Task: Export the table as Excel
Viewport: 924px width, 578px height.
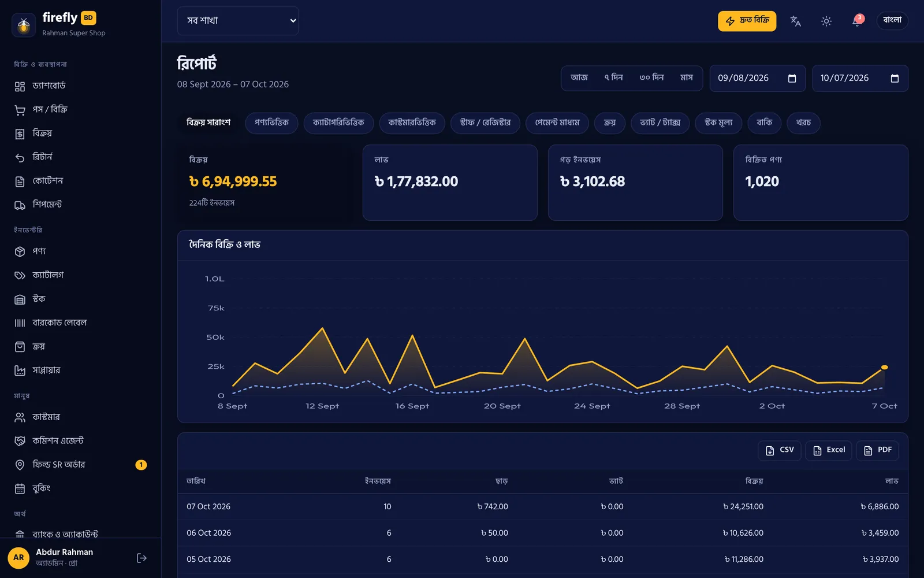Action: pos(829,450)
